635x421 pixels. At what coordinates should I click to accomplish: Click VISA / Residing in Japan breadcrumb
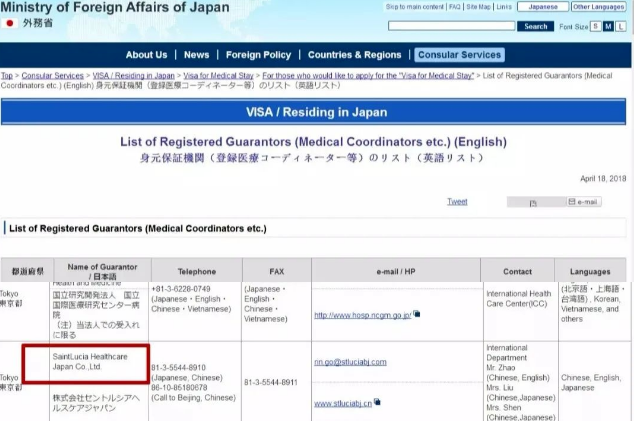(133, 76)
